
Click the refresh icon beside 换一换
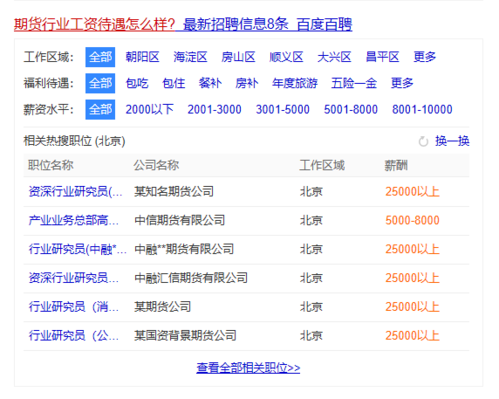pos(423,141)
